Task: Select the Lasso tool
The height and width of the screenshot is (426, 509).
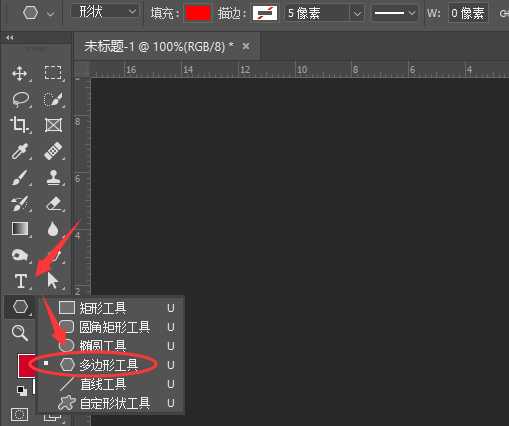Action: (x=20, y=99)
